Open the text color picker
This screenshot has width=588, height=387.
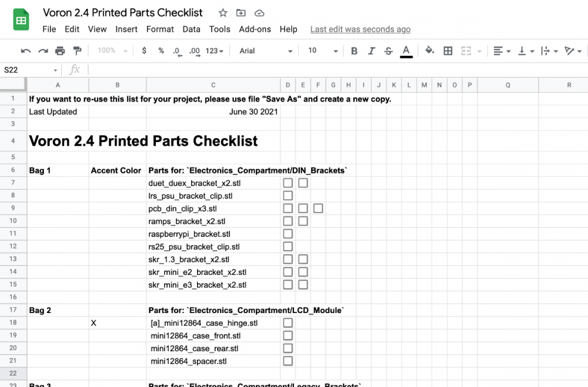click(406, 51)
